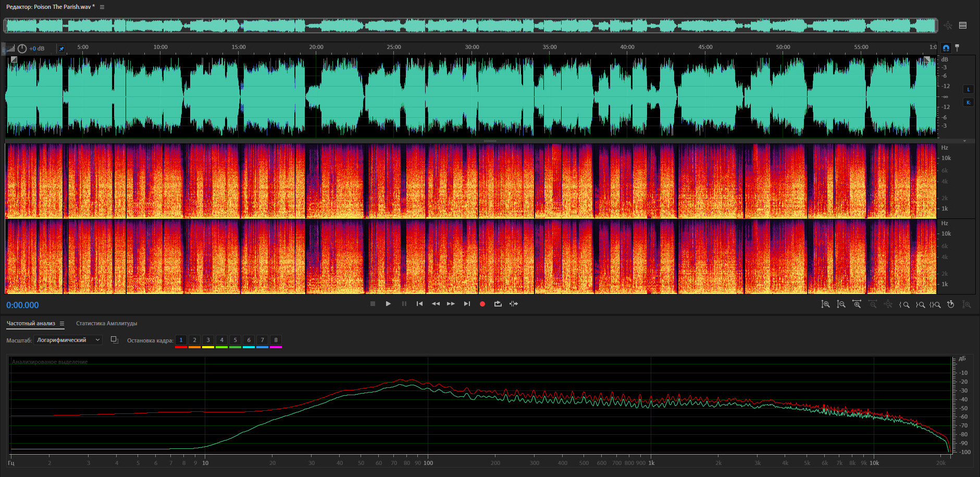The image size is (980, 477).
Task: Click the 45:00 mark on timeline ruler
Action: point(705,47)
